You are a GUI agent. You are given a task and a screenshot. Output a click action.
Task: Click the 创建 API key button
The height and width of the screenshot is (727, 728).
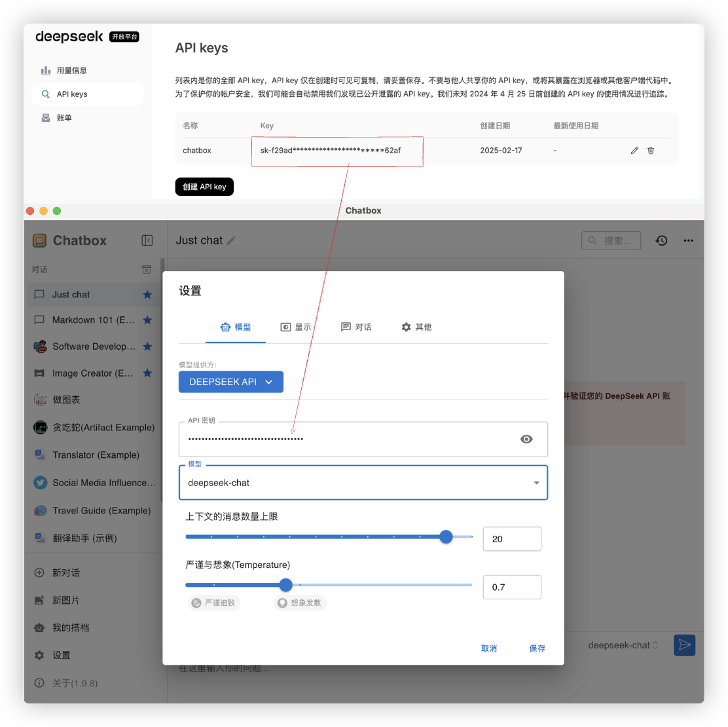pos(204,187)
